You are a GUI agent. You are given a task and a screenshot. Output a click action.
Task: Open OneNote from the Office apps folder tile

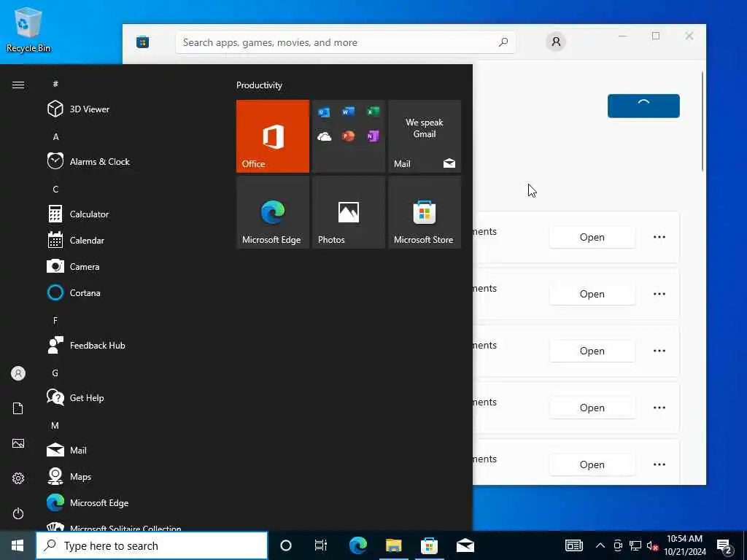(x=373, y=136)
